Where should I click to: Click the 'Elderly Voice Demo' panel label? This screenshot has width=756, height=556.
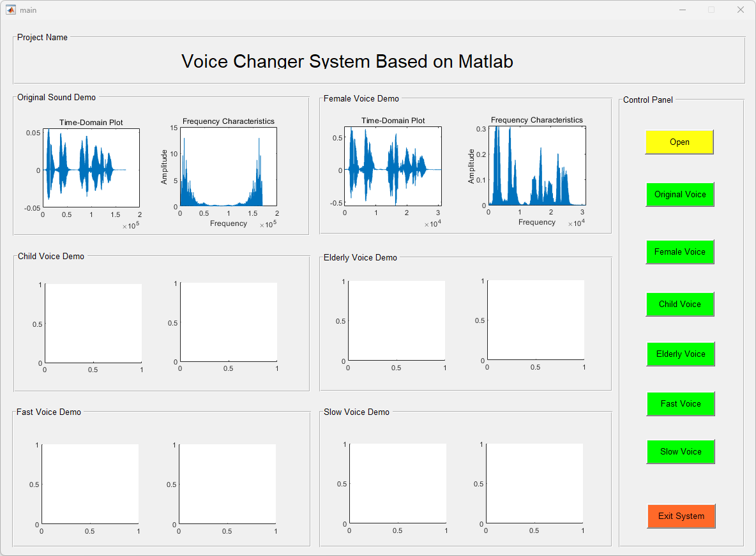(360, 257)
